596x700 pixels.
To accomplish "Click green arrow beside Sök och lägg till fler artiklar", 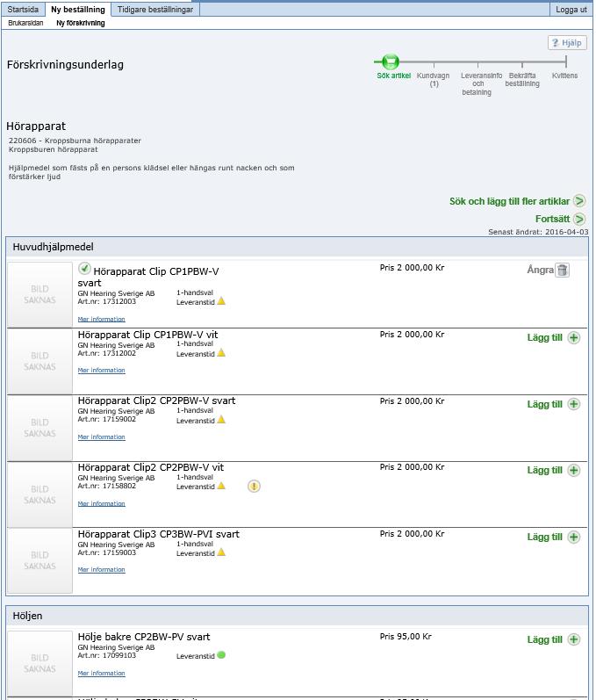I will click(579, 201).
